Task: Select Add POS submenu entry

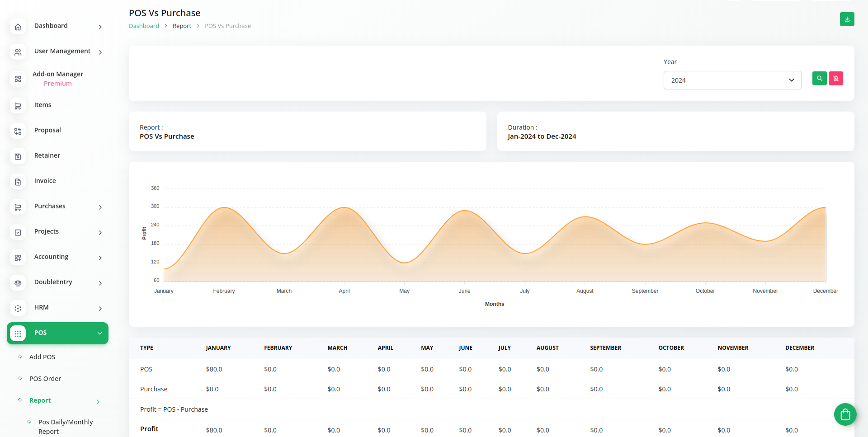Action: click(x=42, y=357)
